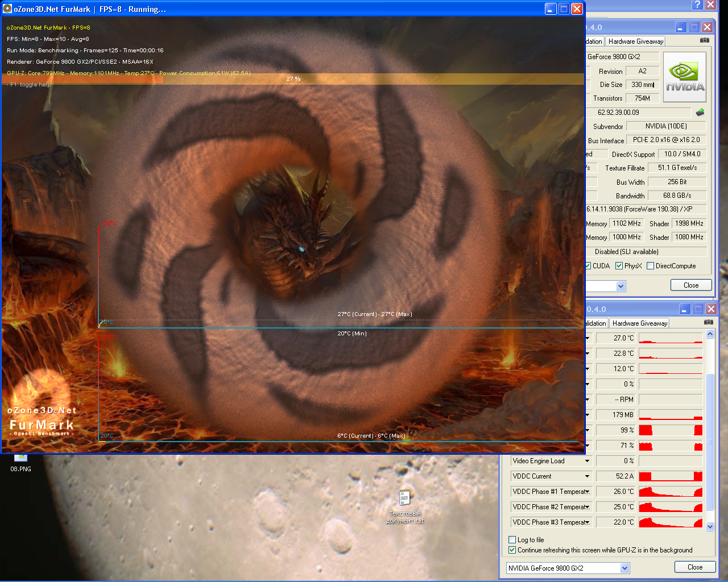Minimize the FurMark window
The image size is (728, 582).
pos(551,9)
